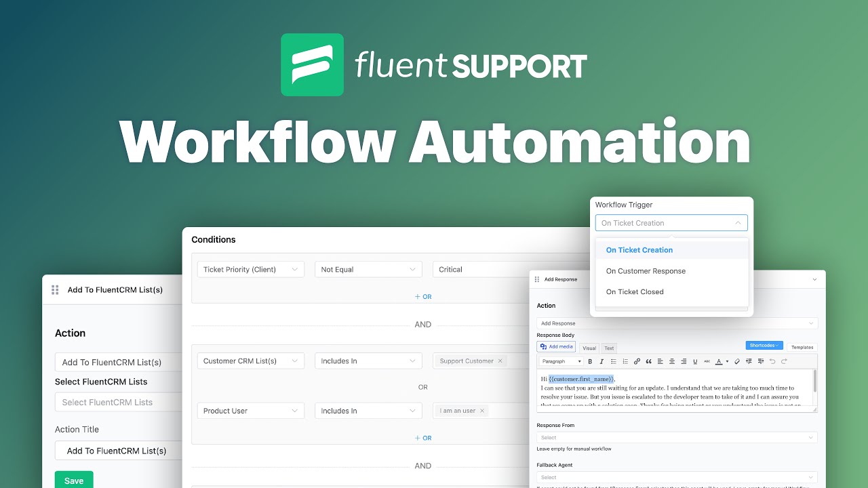The width and height of the screenshot is (868, 488).
Task: Clear formatting with eraser icon
Action: click(737, 361)
